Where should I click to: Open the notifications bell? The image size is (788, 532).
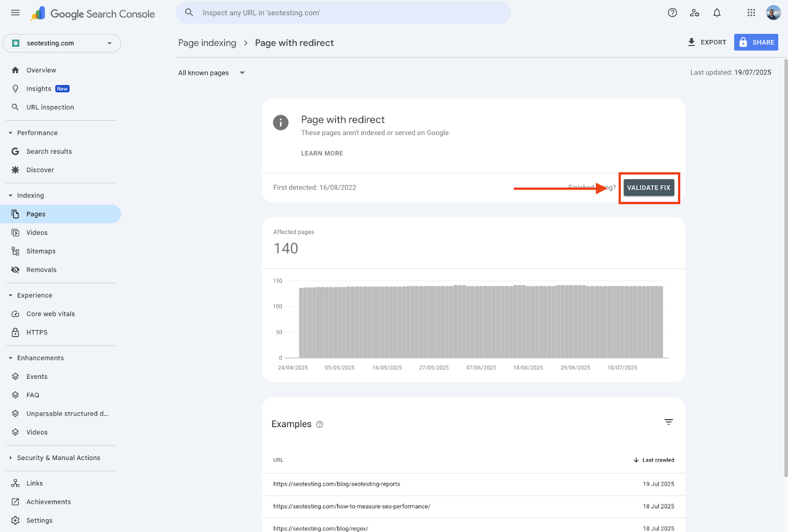[x=717, y=13]
